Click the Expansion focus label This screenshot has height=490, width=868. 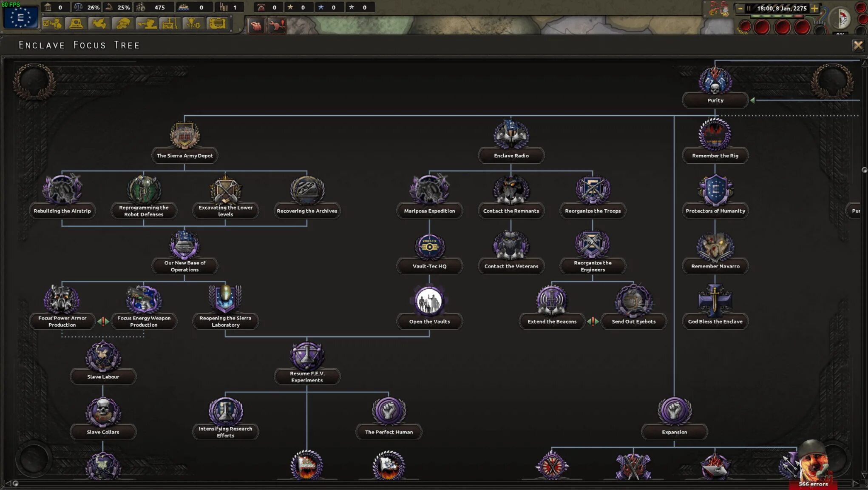point(674,432)
